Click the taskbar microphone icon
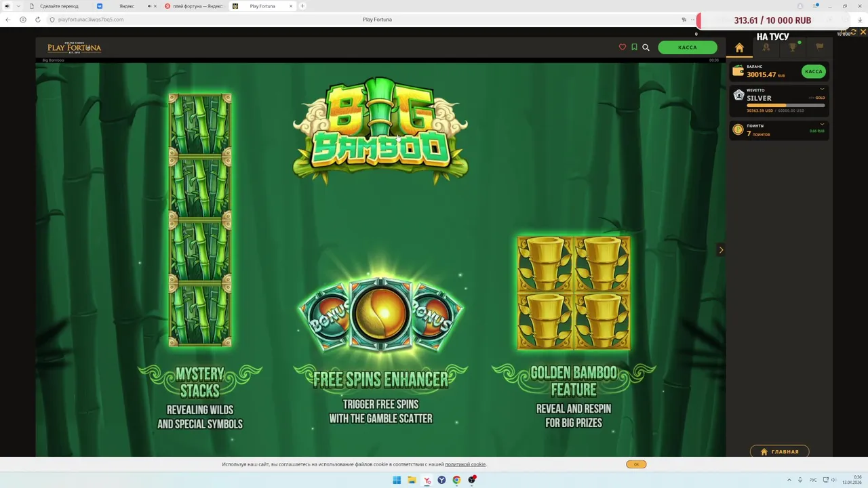This screenshot has height=488, width=868. (x=800, y=480)
